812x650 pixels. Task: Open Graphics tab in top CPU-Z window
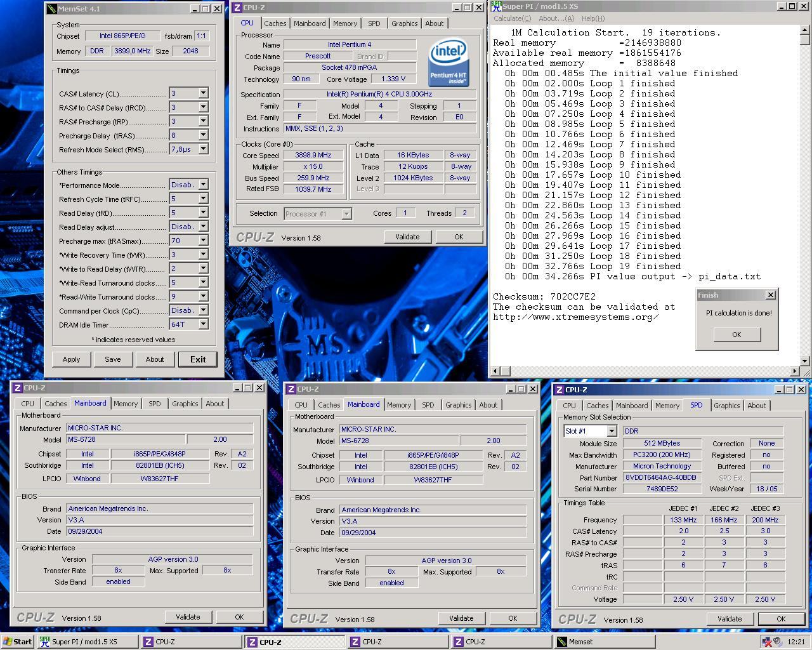tap(405, 23)
